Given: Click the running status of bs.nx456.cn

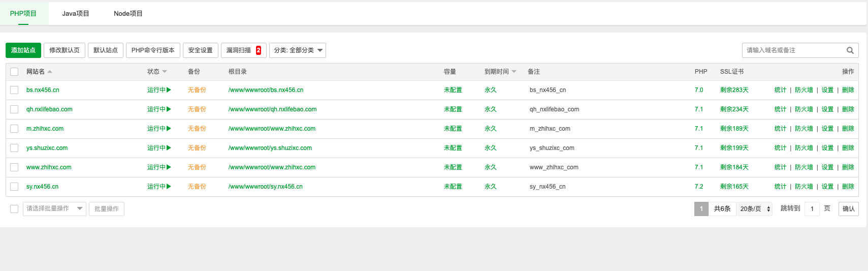Looking at the screenshot, I should click(x=159, y=90).
